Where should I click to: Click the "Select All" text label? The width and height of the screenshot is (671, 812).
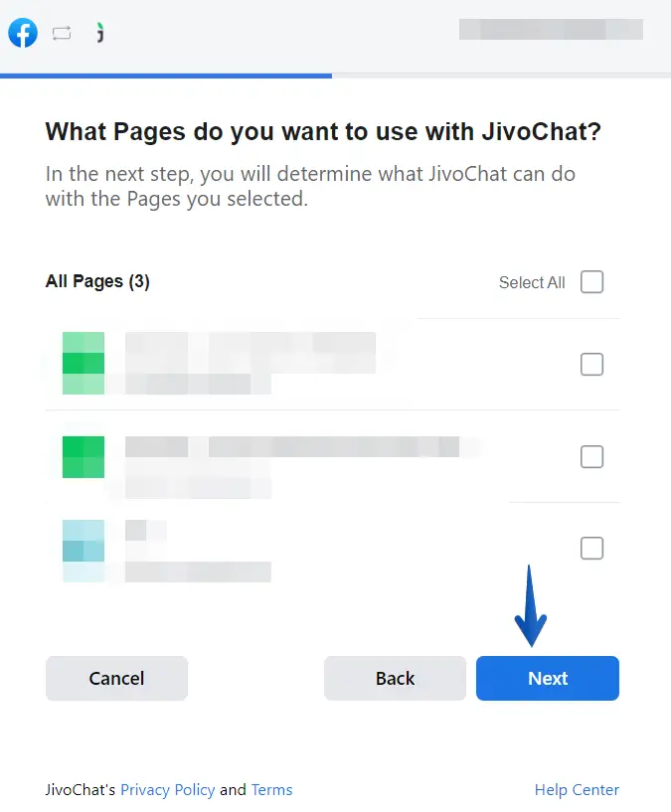coord(532,283)
